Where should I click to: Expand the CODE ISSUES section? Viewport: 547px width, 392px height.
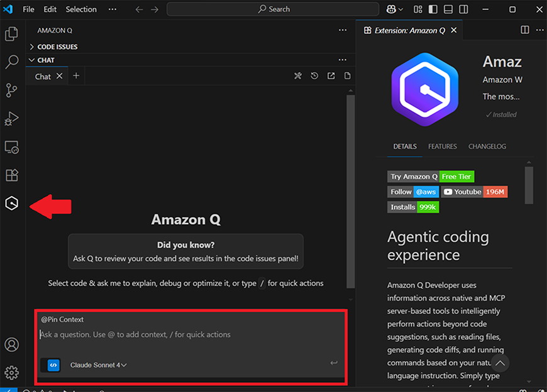(31, 46)
